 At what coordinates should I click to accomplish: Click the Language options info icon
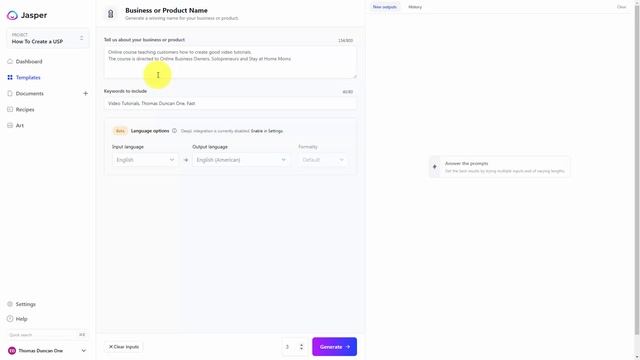click(174, 131)
